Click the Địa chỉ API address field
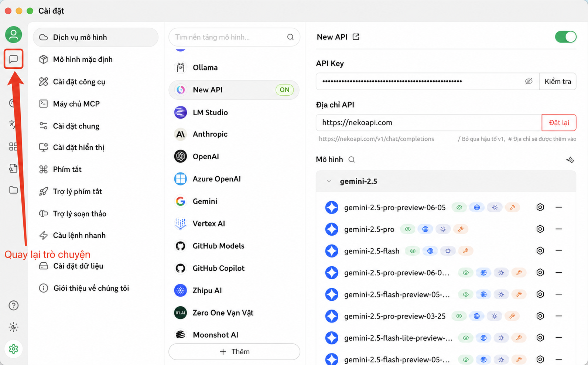Screen dimensions: 588x365 (x=429, y=123)
